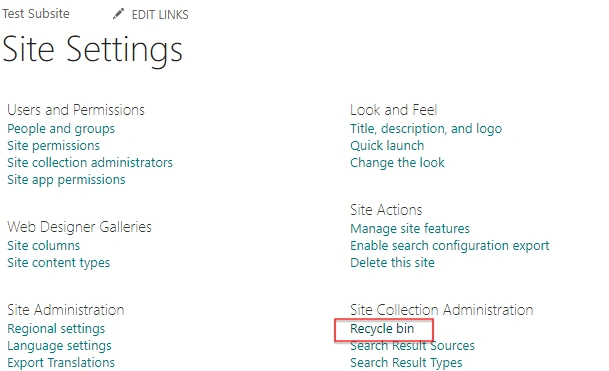
Task: Open People and groups
Action: (61, 129)
